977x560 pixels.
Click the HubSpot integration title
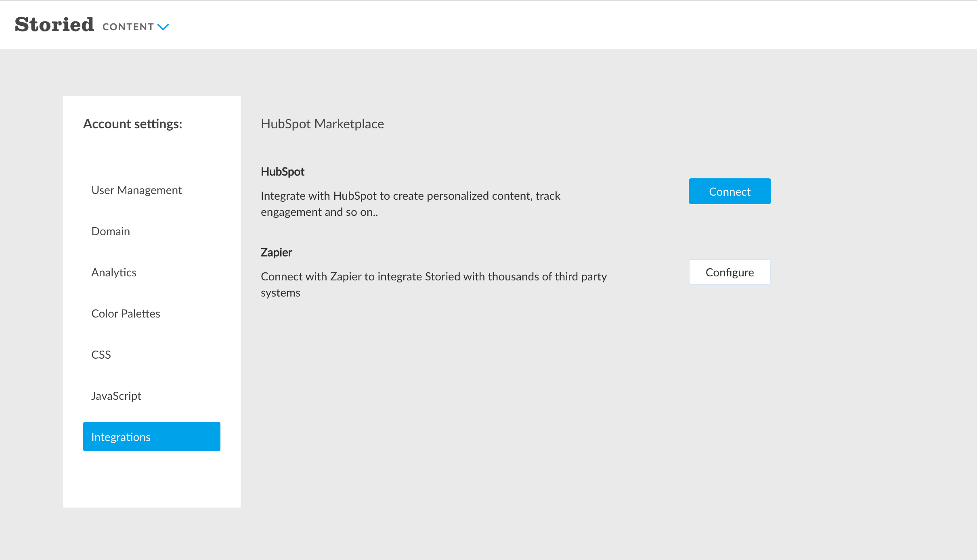coord(283,172)
